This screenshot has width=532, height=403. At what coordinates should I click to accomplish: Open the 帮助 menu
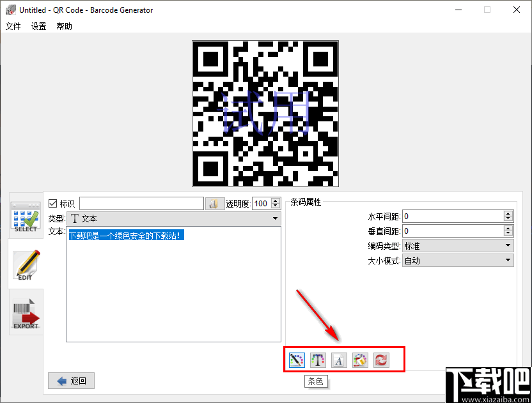coord(63,27)
